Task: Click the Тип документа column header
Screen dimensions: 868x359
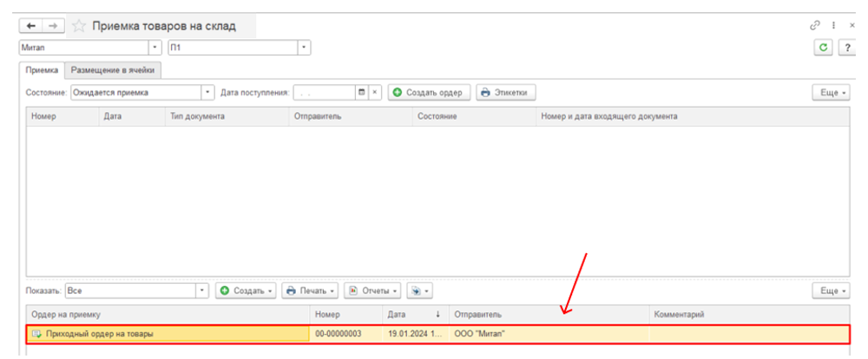Action: click(227, 117)
